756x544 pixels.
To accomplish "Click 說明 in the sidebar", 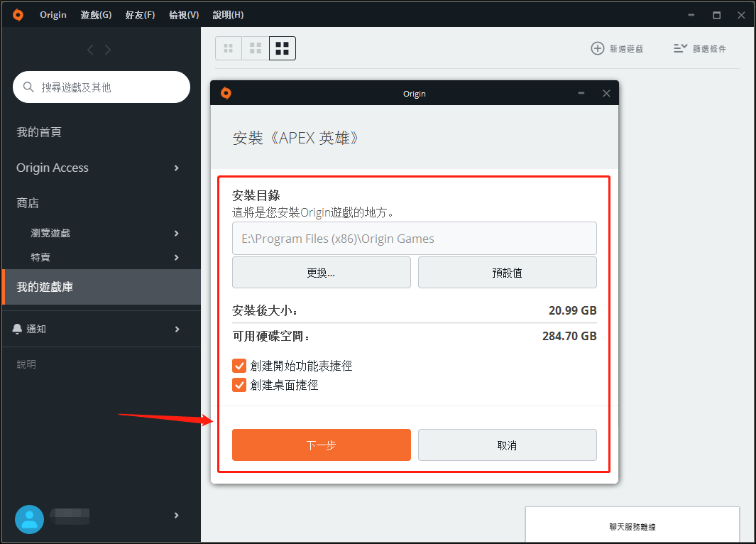I will coord(26,364).
